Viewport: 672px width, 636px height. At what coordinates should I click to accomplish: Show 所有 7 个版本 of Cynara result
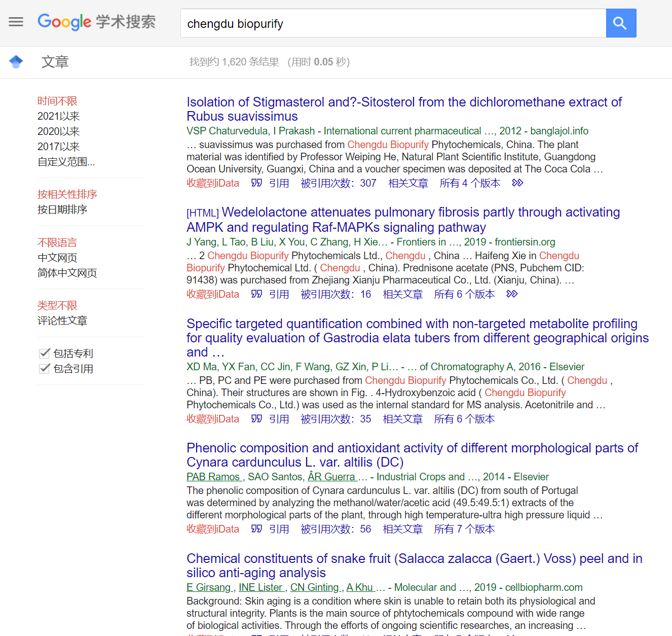pos(464,529)
